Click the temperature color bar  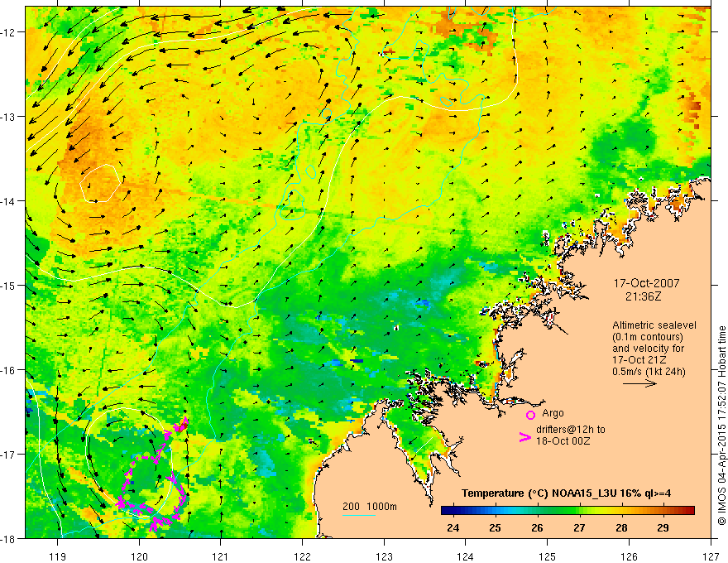pos(568,510)
